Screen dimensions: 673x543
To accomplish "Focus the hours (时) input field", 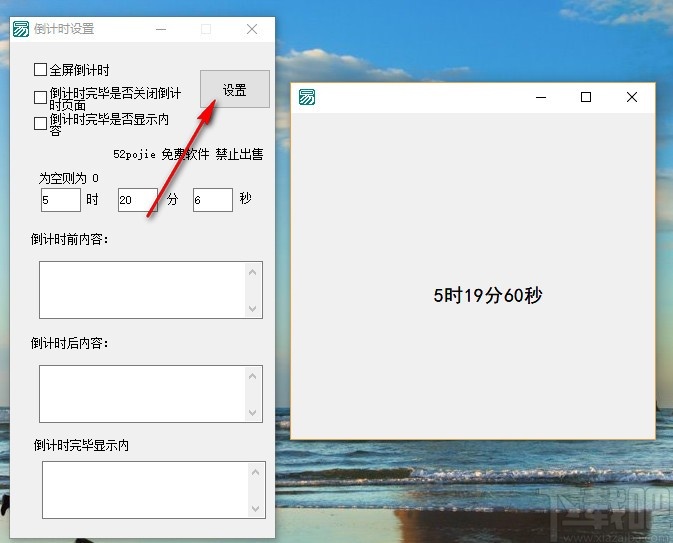I will pyautogui.click(x=61, y=200).
